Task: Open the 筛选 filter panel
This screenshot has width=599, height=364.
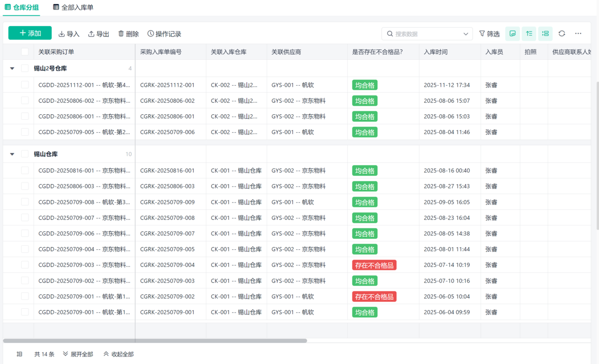Action: (489, 34)
